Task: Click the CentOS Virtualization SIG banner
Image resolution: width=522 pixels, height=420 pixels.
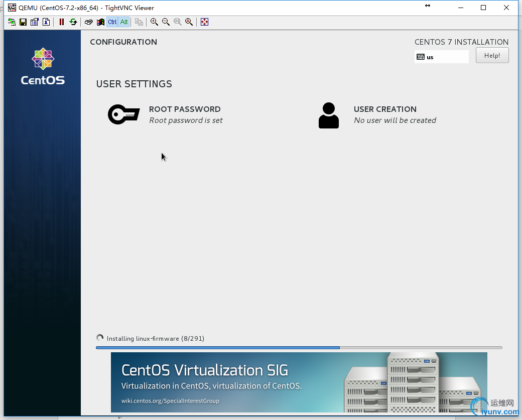Action: [299, 382]
